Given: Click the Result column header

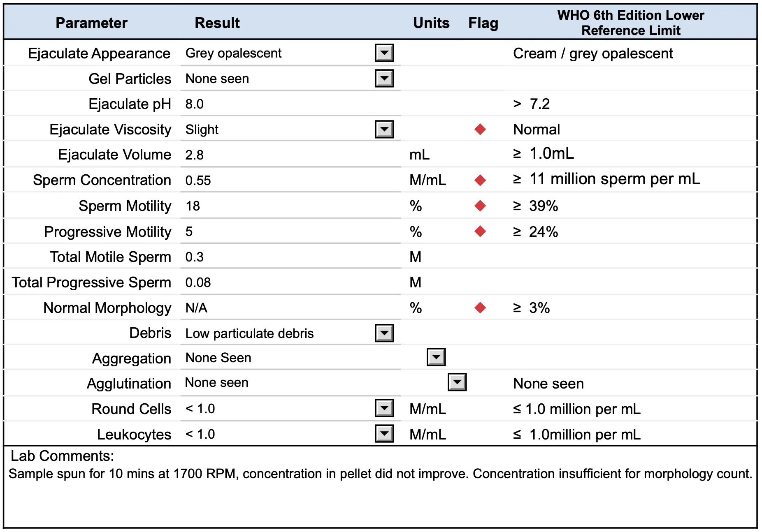Looking at the screenshot, I should point(217,23).
